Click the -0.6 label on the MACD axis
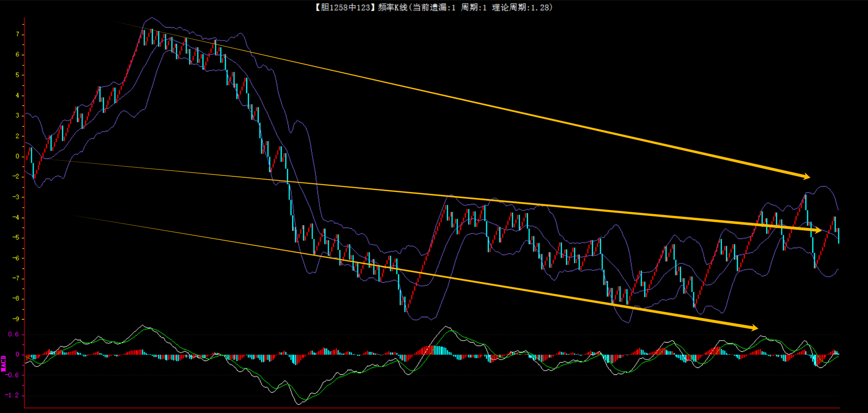The image size is (868, 413). (12, 375)
